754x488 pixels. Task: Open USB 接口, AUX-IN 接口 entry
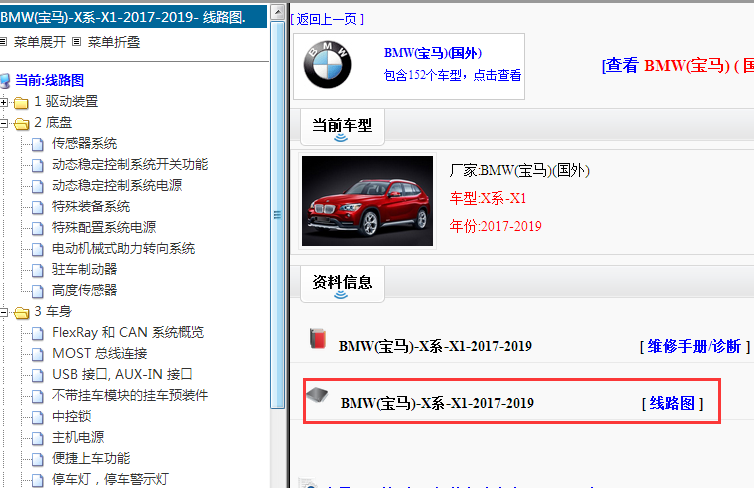coord(122,375)
